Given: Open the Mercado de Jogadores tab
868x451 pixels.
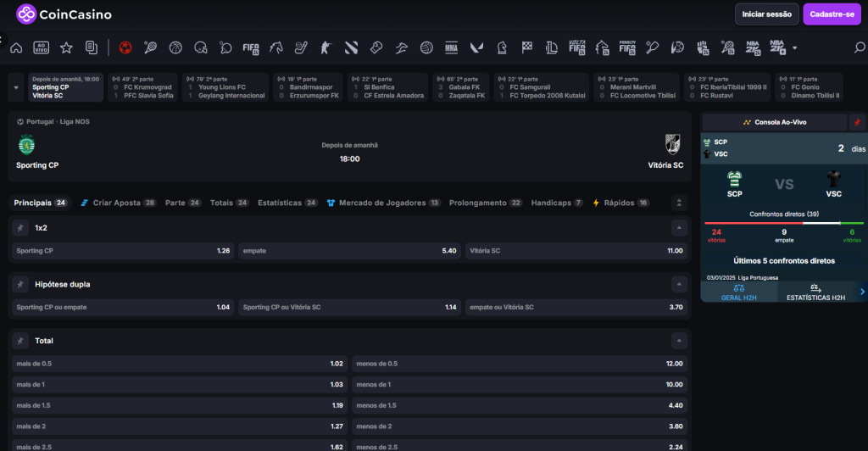Looking at the screenshot, I should (x=384, y=203).
